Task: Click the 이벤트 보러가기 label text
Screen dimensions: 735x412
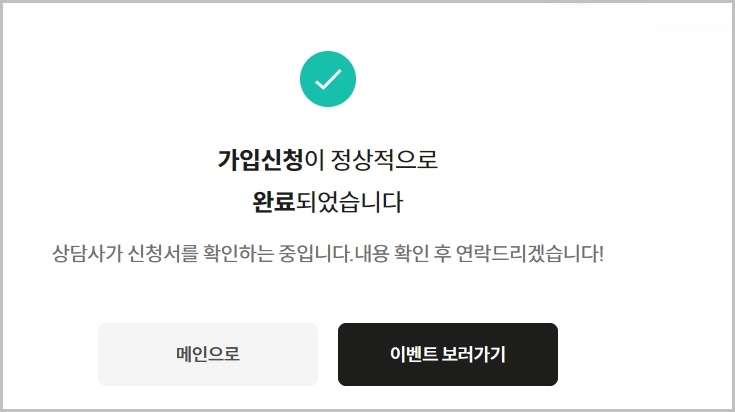Action: click(x=448, y=354)
